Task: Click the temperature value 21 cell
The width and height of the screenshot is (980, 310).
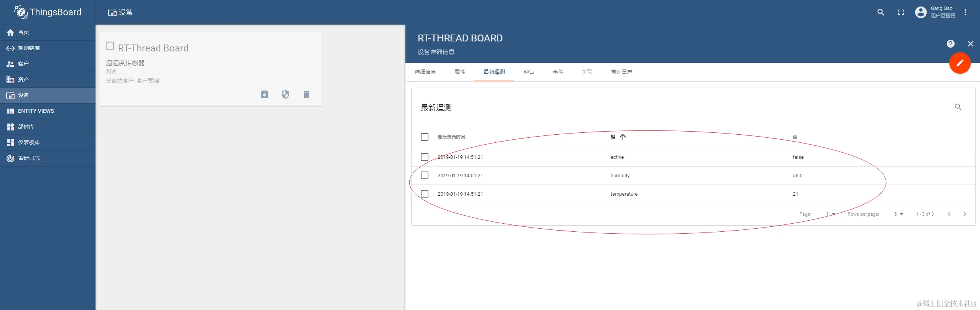Action: click(796, 194)
